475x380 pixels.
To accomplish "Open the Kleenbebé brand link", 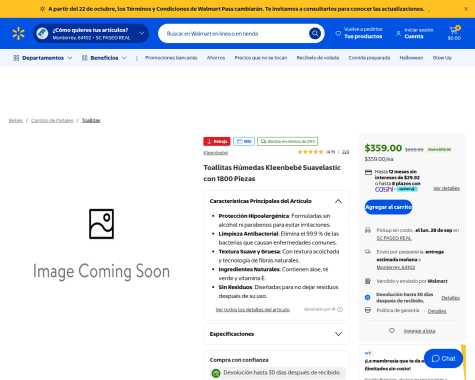I will [216, 153].
